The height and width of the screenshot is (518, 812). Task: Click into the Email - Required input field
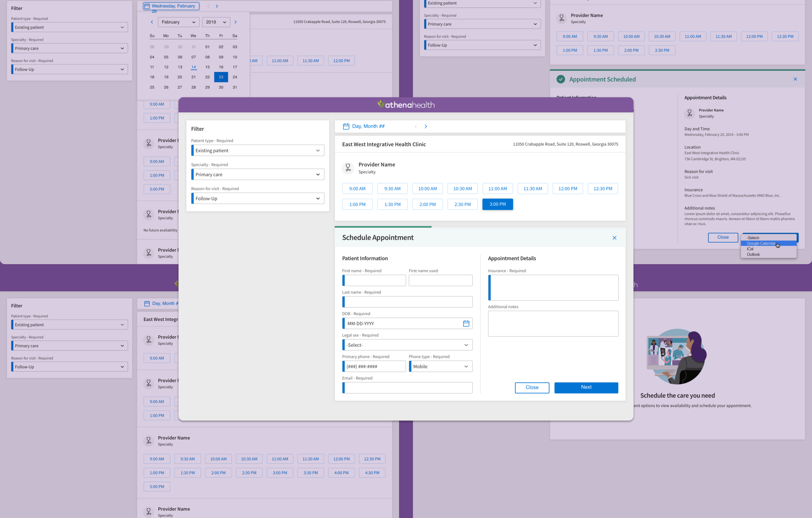[x=408, y=388]
